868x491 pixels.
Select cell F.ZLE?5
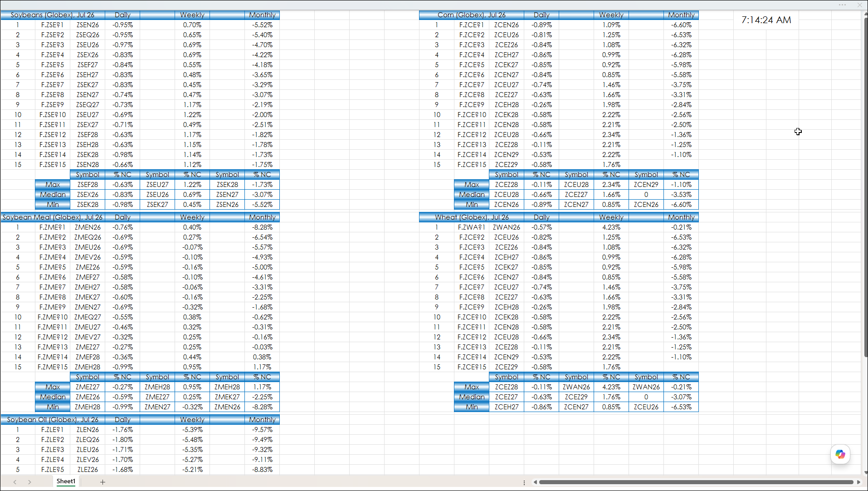click(x=53, y=470)
